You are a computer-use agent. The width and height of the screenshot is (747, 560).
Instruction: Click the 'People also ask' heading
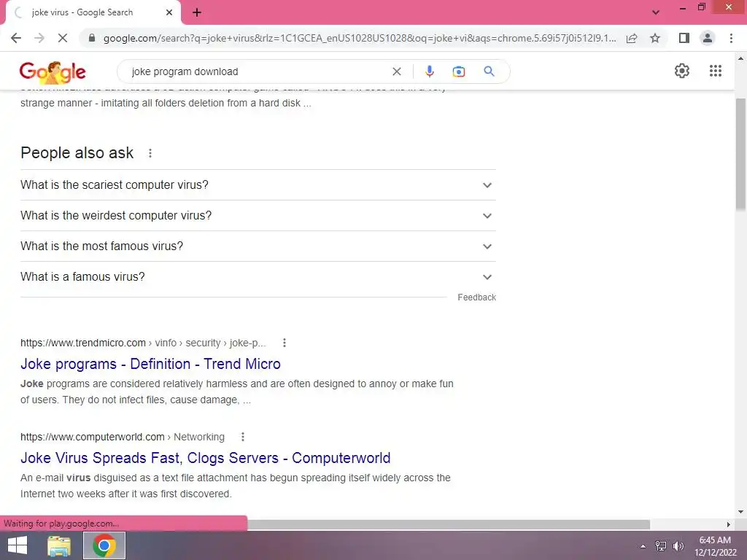coord(77,153)
